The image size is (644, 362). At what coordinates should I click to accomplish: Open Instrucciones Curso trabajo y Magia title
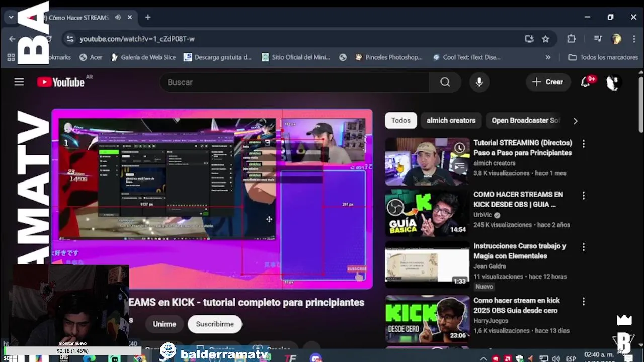point(520,251)
